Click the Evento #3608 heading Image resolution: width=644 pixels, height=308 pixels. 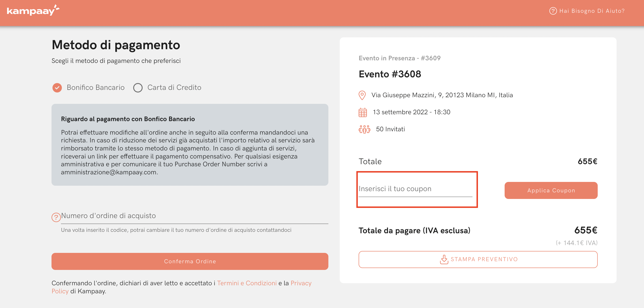coord(390,74)
